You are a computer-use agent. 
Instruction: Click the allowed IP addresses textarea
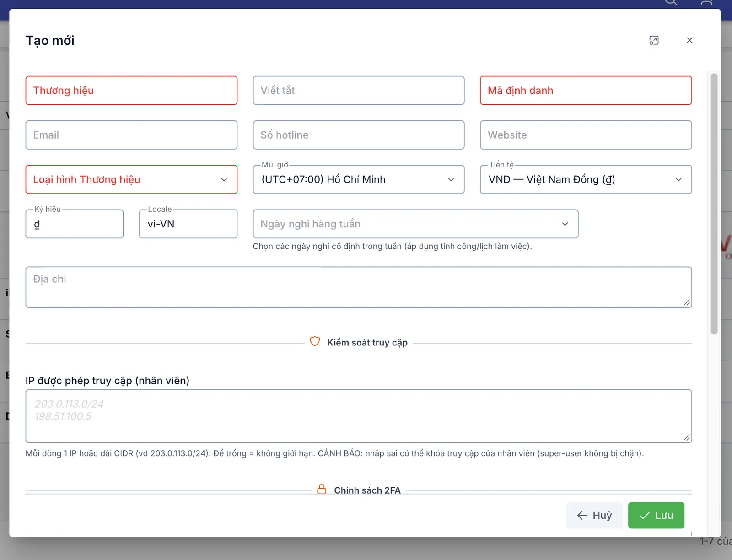(359, 416)
